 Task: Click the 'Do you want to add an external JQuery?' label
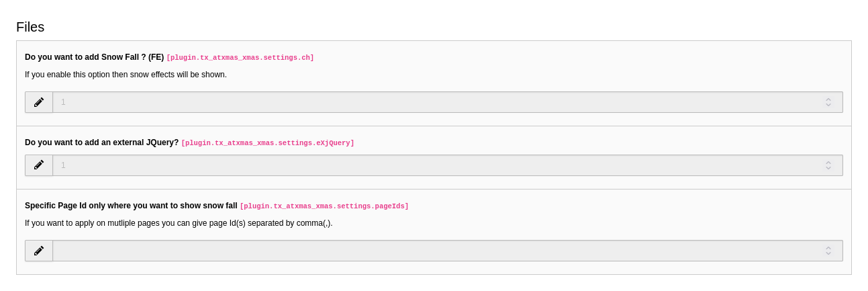[x=101, y=142]
